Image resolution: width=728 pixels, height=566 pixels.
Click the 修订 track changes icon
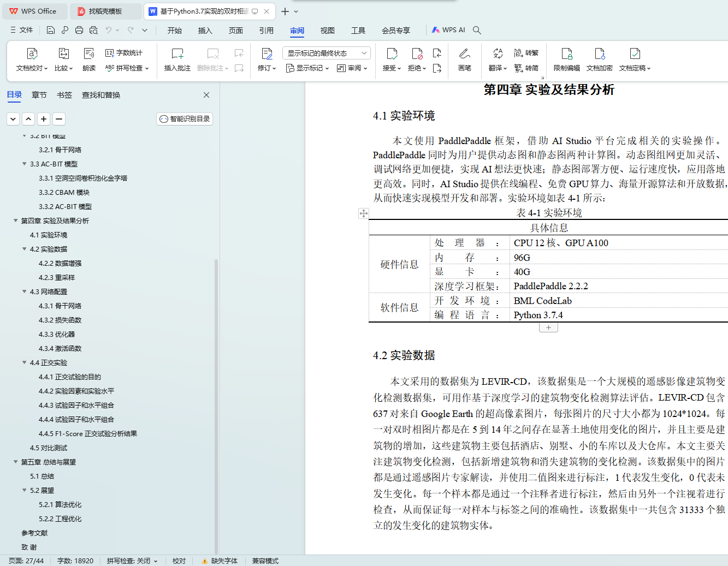(267, 53)
